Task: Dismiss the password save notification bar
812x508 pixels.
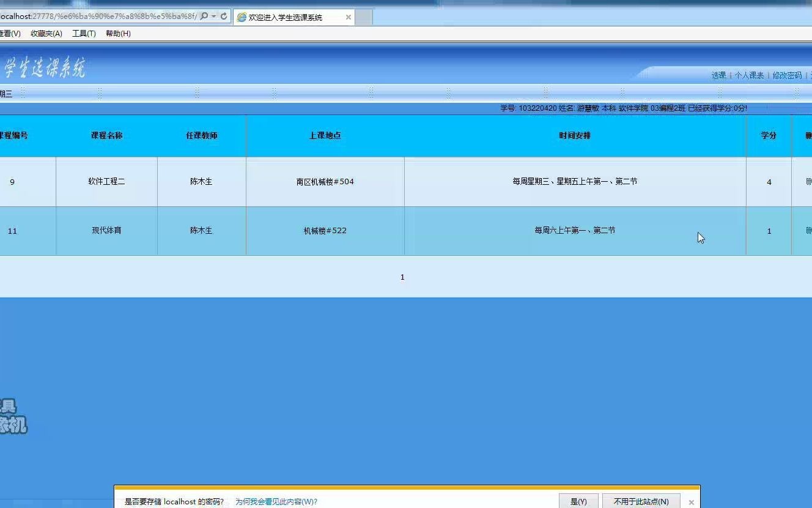Action: point(692,502)
